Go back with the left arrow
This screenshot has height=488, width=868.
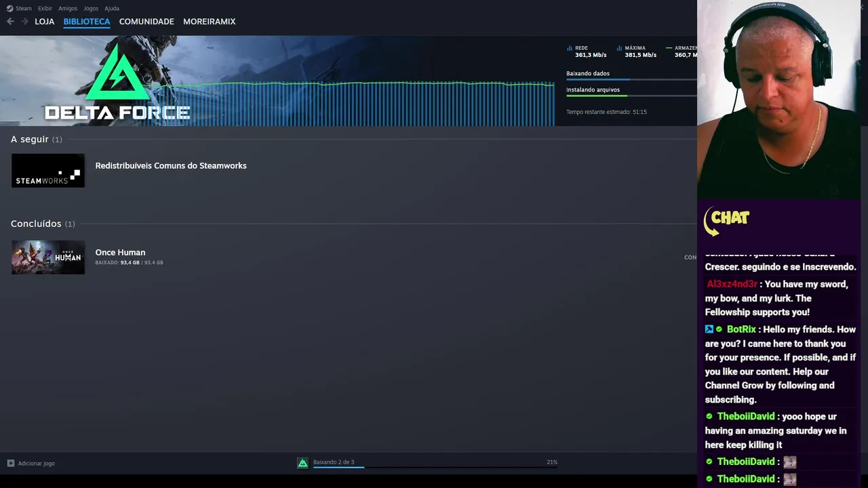point(10,22)
